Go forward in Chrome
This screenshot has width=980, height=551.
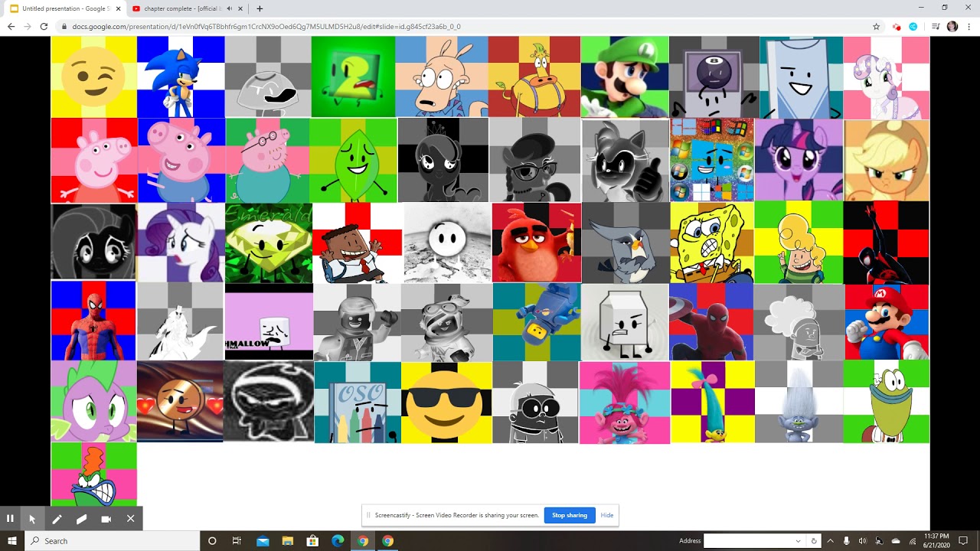(28, 26)
